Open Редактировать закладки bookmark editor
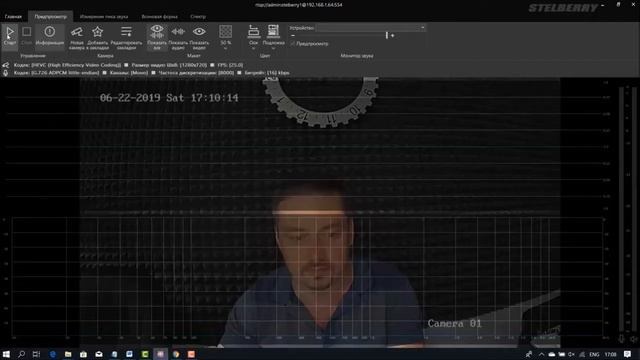This screenshot has width=640, height=360. 127,38
